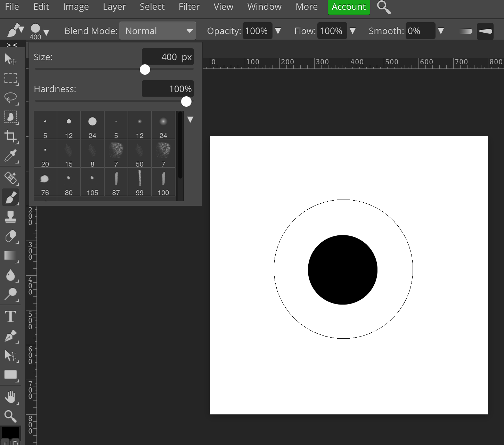The height and width of the screenshot is (445, 504).
Task: Choose the Pen tool
Action: coord(10,336)
